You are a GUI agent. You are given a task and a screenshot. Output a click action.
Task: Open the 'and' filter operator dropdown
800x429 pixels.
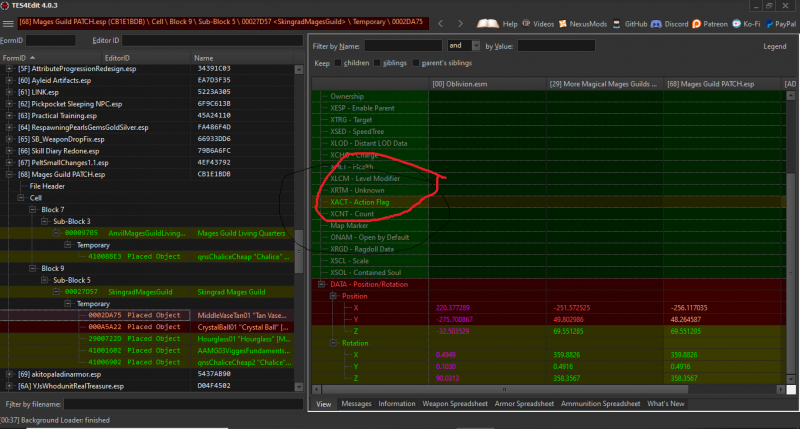click(x=476, y=45)
